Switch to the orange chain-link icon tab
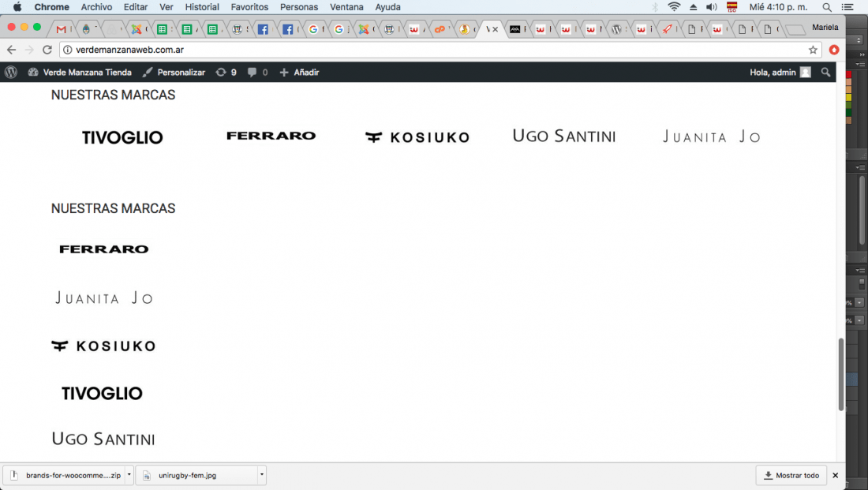 pyautogui.click(x=440, y=29)
